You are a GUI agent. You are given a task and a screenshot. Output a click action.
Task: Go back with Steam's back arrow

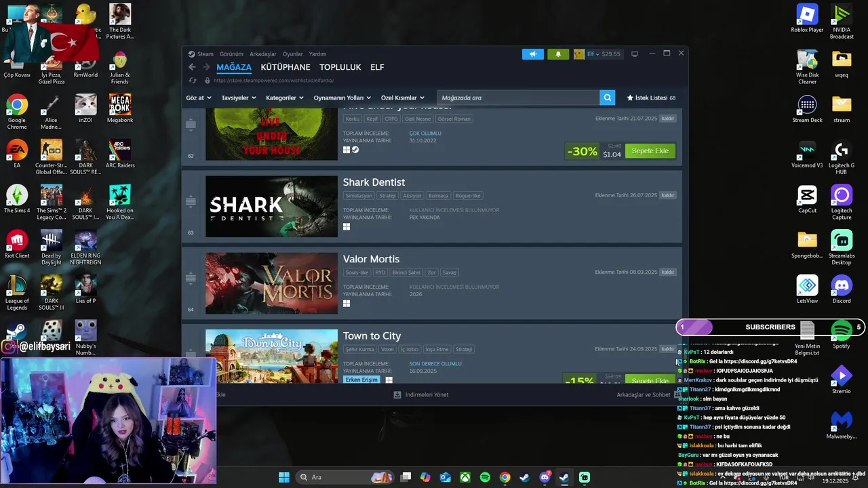coord(192,67)
